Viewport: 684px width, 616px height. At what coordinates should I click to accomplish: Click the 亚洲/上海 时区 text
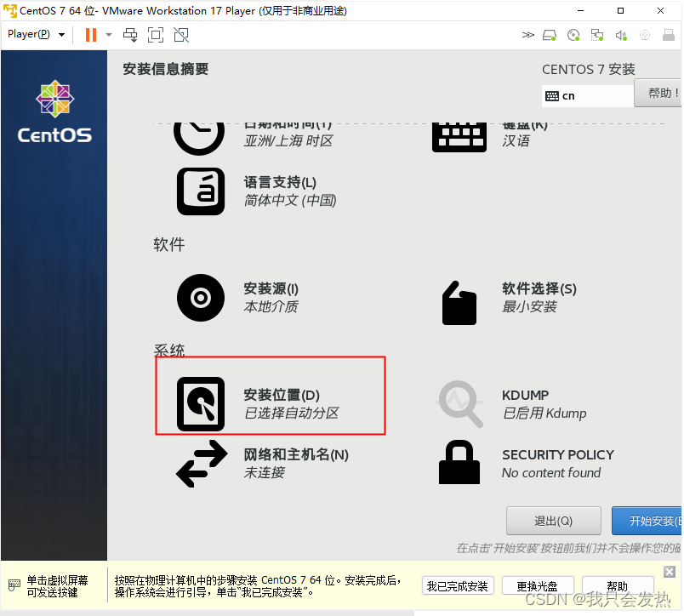pyautogui.click(x=288, y=141)
